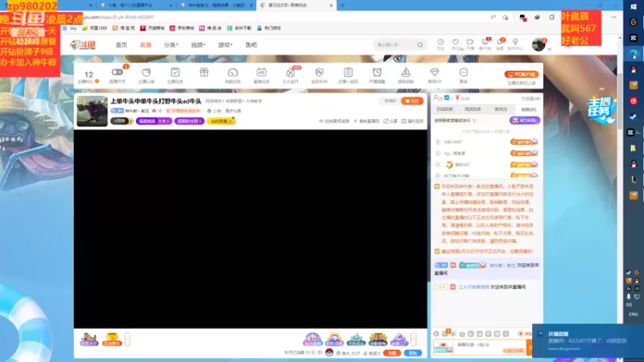
Task: Click the user avatar in the header
Action: click(539, 44)
